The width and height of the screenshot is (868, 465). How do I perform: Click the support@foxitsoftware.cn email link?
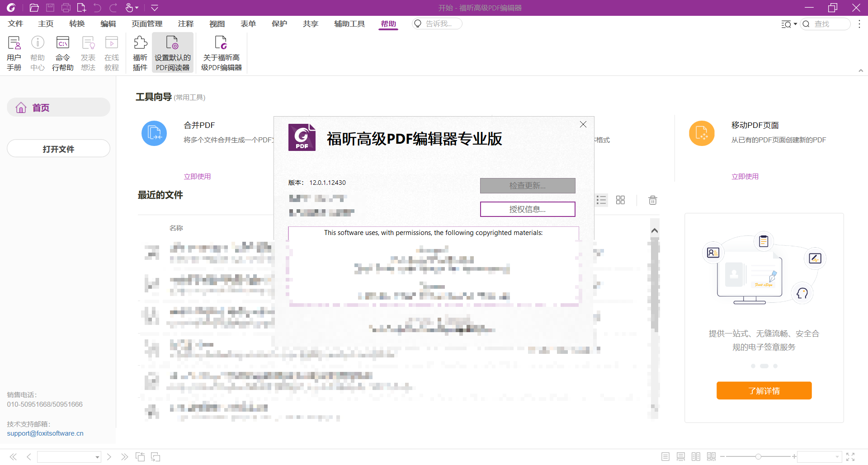(45, 433)
